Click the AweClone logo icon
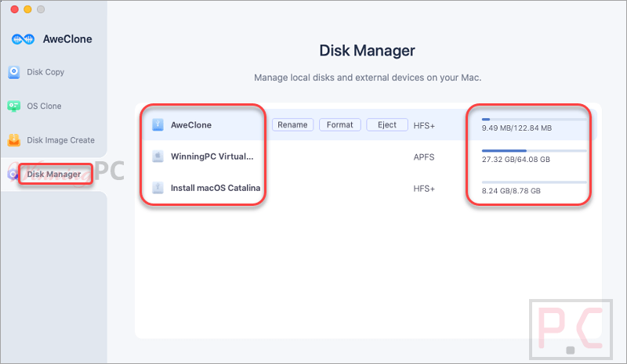Screen dimensions: 627x364 tap(23, 39)
